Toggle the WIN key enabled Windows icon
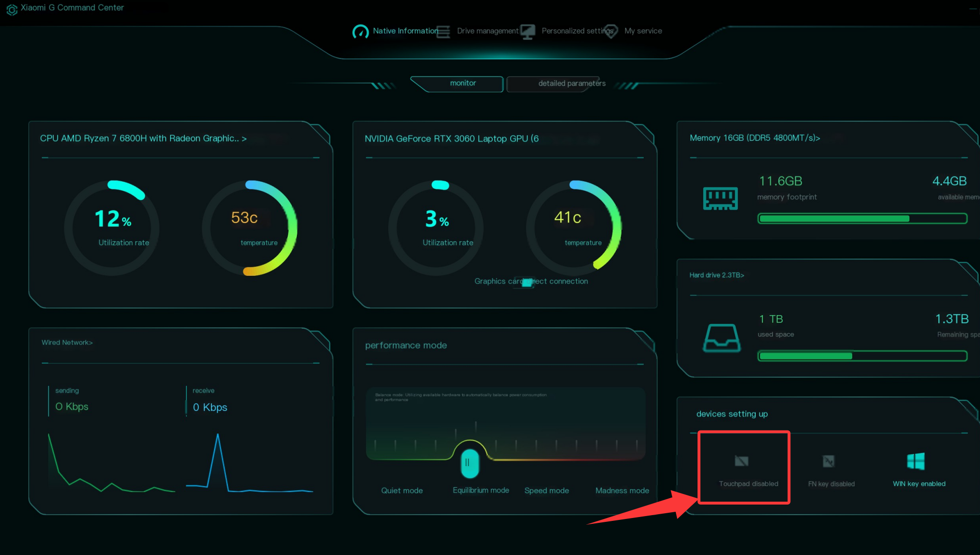980x555 pixels. click(x=916, y=461)
